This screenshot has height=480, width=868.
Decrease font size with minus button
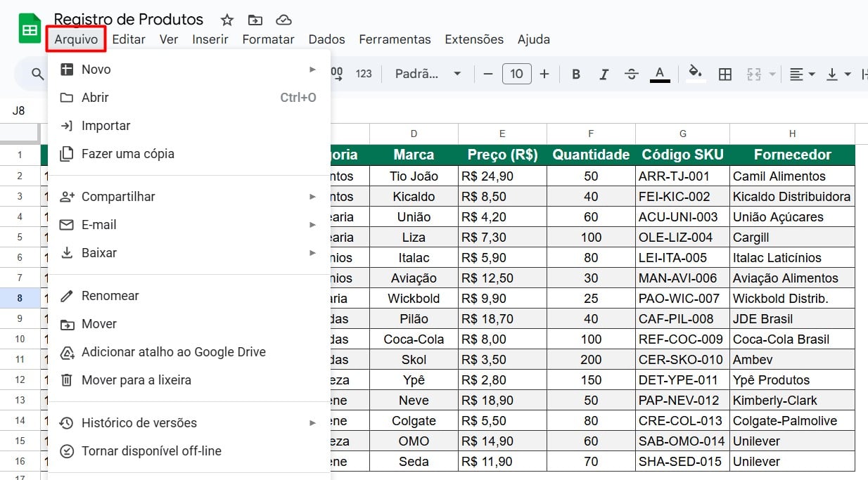click(488, 74)
